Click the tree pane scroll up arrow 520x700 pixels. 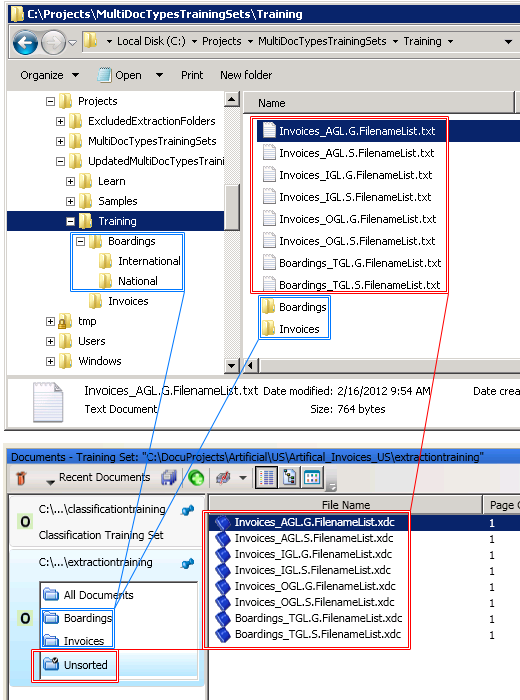tap(232, 99)
